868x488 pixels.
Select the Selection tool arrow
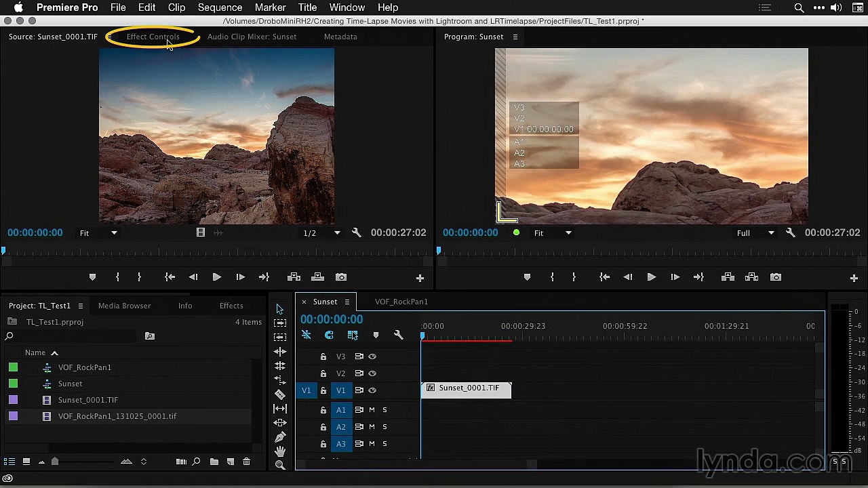280,309
